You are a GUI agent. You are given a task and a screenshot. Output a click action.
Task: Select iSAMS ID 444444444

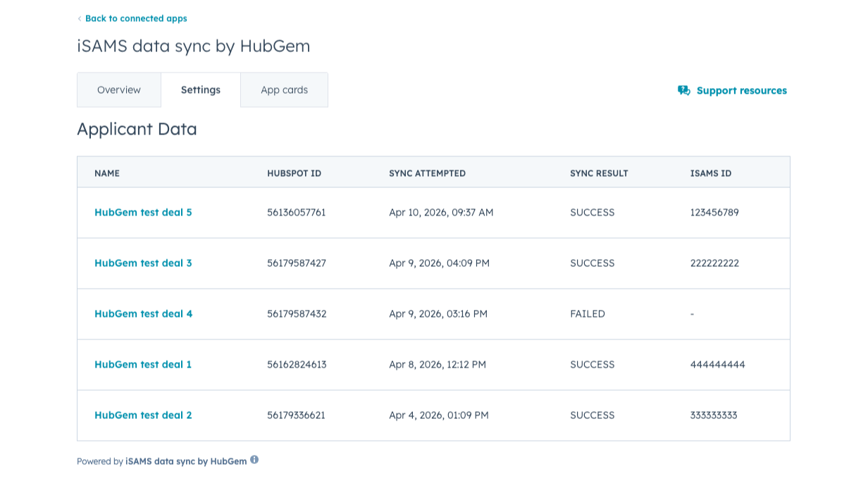pyautogui.click(x=718, y=364)
